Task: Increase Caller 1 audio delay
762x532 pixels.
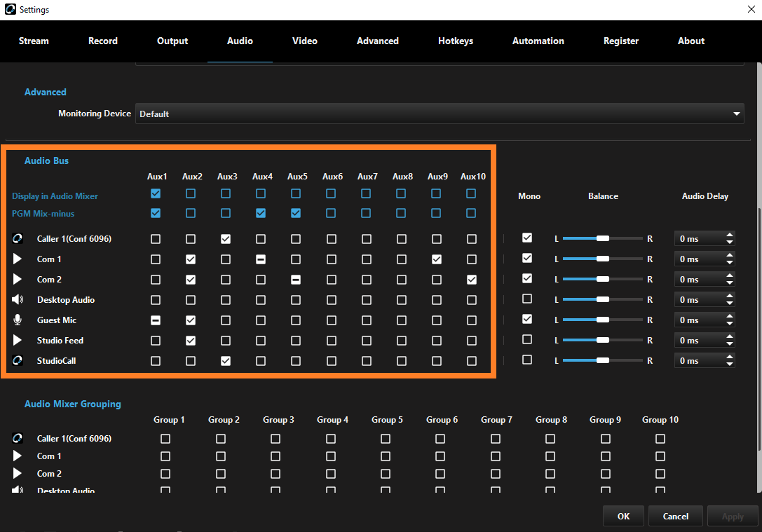Action: [x=730, y=235]
